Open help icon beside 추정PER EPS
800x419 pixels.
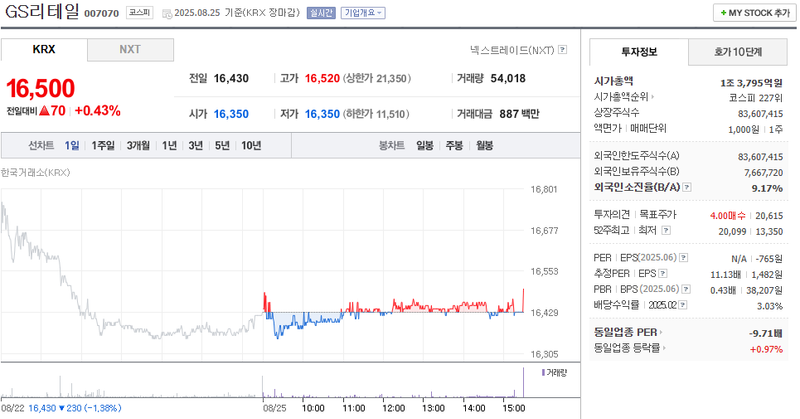[x=663, y=274]
